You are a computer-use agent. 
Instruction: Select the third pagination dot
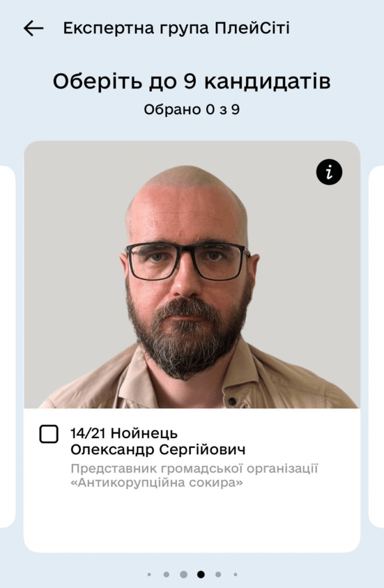click(x=183, y=574)
